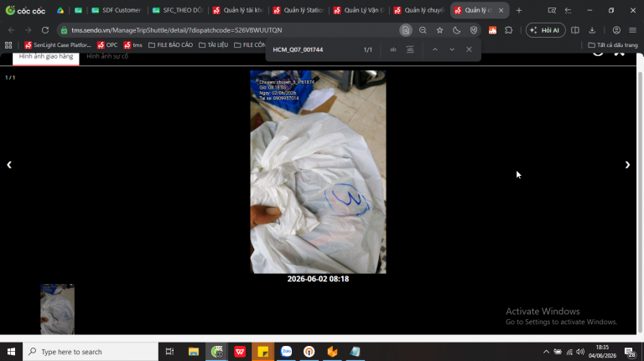
Task: Click the Type here to search box
Action: coord(91,352)
